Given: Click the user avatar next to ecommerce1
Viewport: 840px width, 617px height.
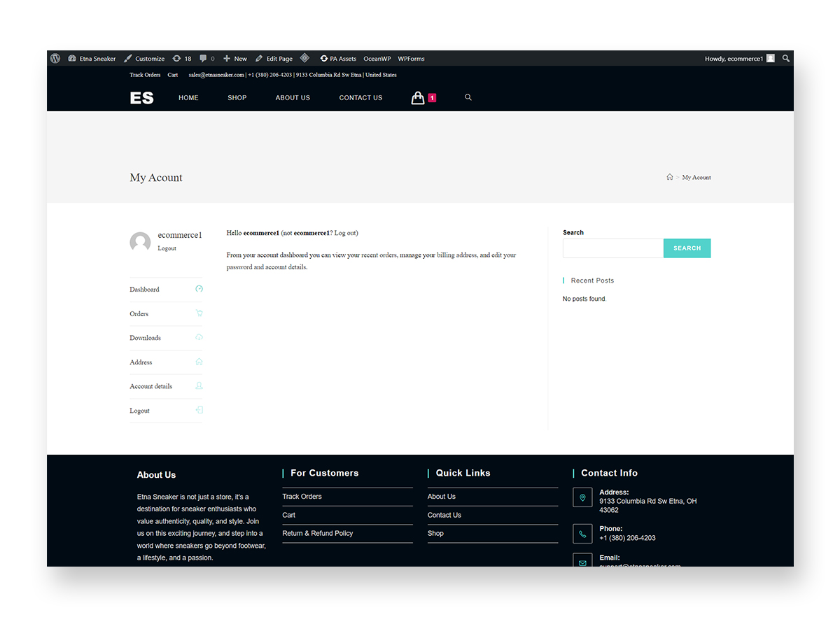Looking at the screenshot, I should [x=140, y=242].
